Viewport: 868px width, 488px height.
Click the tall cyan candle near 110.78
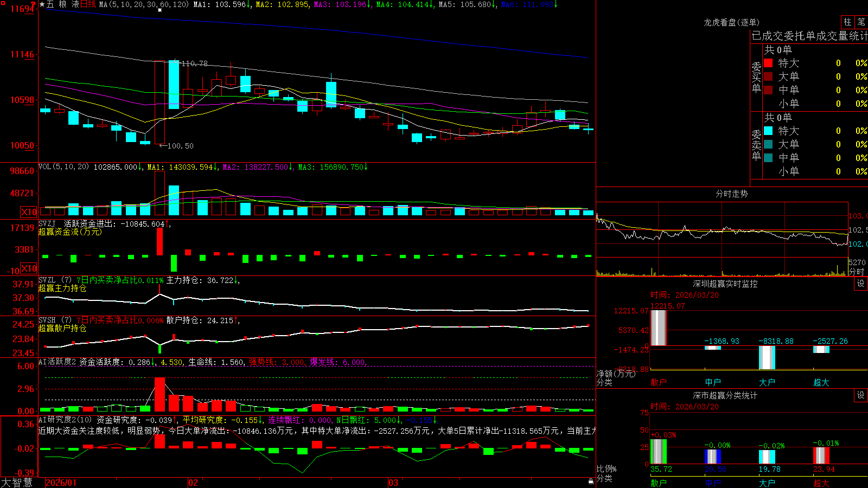174,85
